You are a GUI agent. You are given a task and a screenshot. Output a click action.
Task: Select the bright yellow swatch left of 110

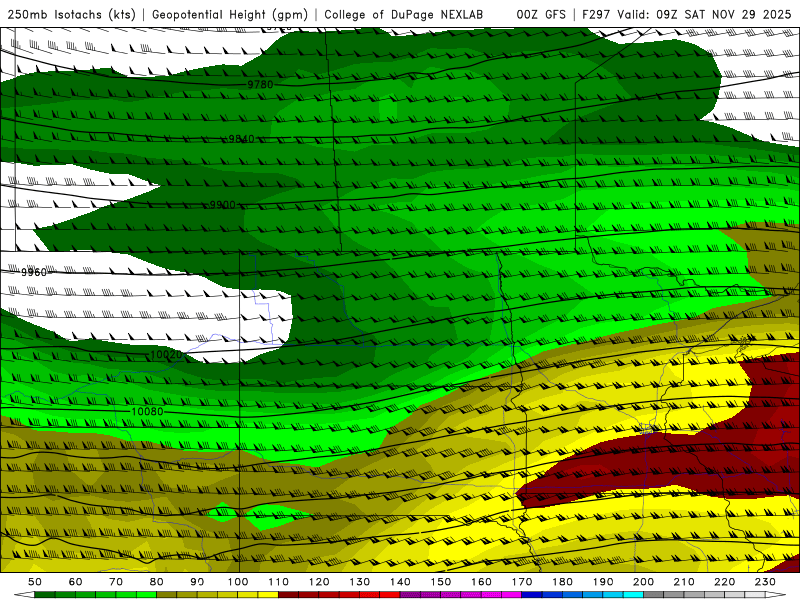click(x=268, y=595)
